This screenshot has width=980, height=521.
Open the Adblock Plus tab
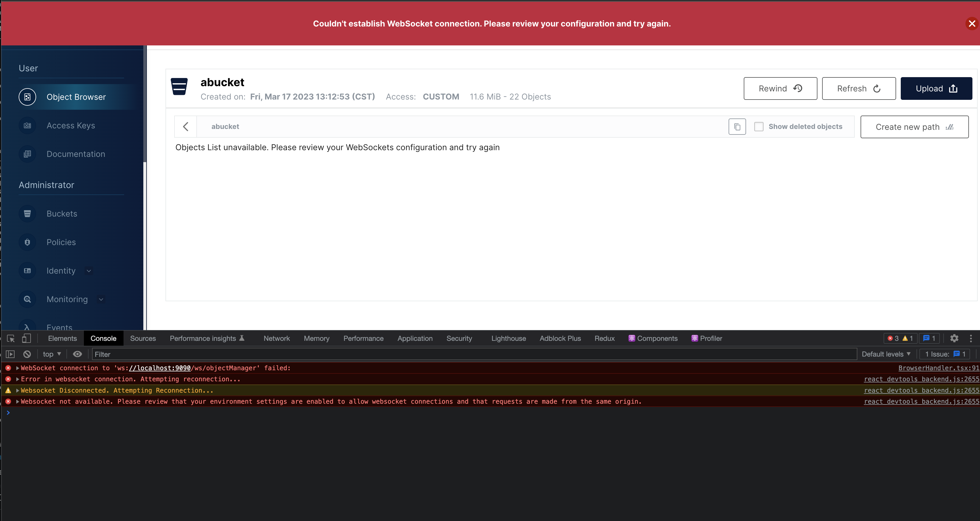click(560, 338)
